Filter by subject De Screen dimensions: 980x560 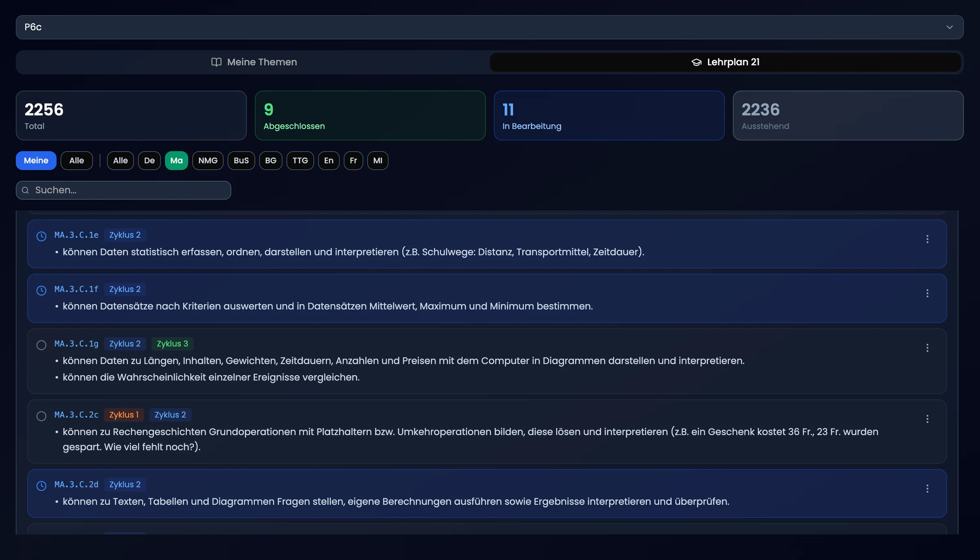(x=149, y=161)
